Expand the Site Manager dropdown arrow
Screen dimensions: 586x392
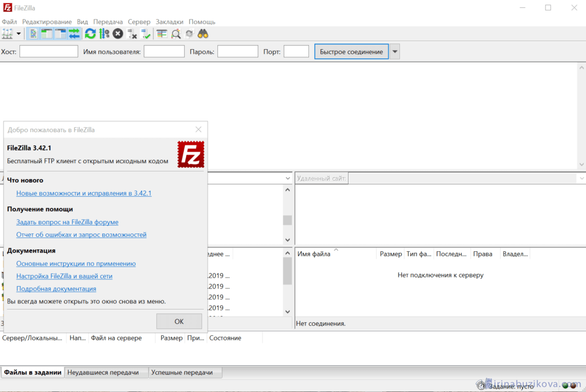(x=19, y=34)
